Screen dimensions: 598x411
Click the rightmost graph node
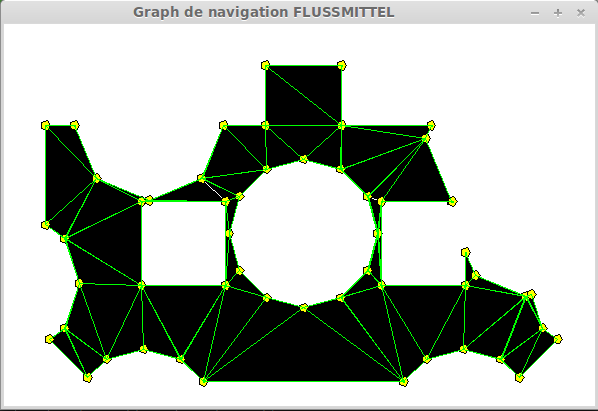pos(558,339)
